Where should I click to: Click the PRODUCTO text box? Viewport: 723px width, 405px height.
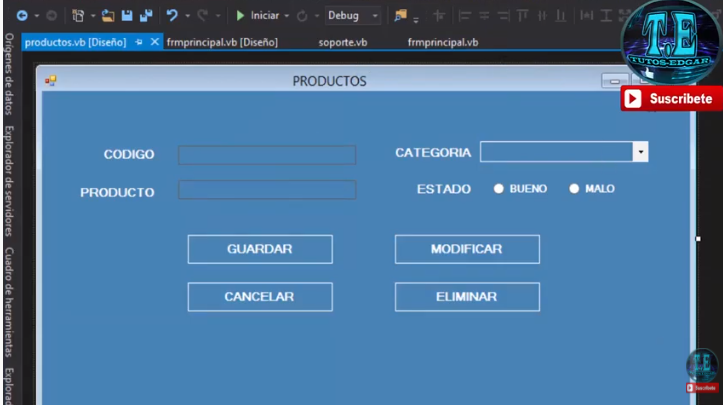pos(267,190)
